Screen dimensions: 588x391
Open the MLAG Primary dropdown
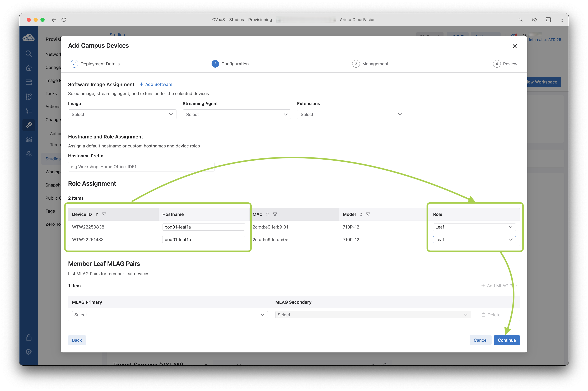pos(170,315)
